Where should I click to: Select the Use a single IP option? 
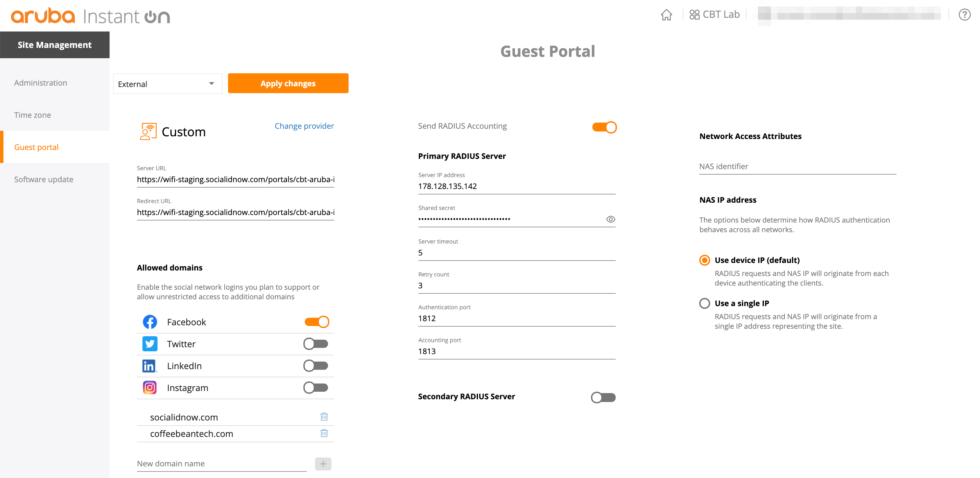[705, 303]
